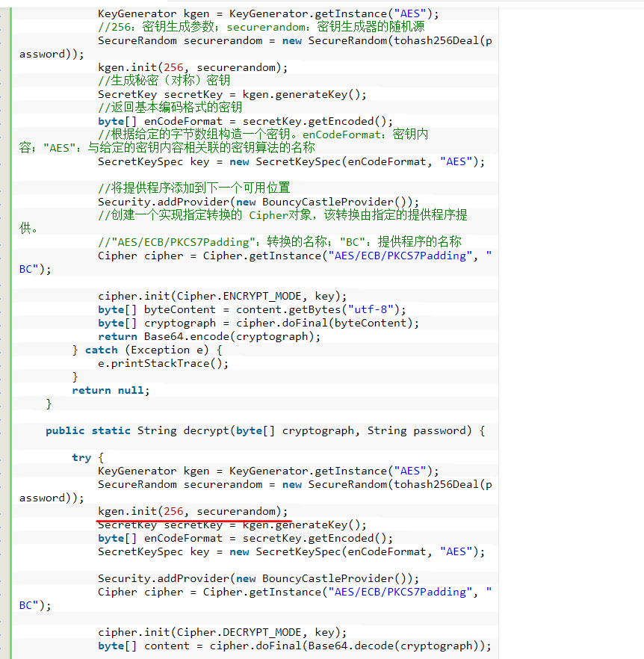Click Base64.decode(cryptograph) in the last line
The height and width of the screenshot is (659, 644).
point(393,646)
